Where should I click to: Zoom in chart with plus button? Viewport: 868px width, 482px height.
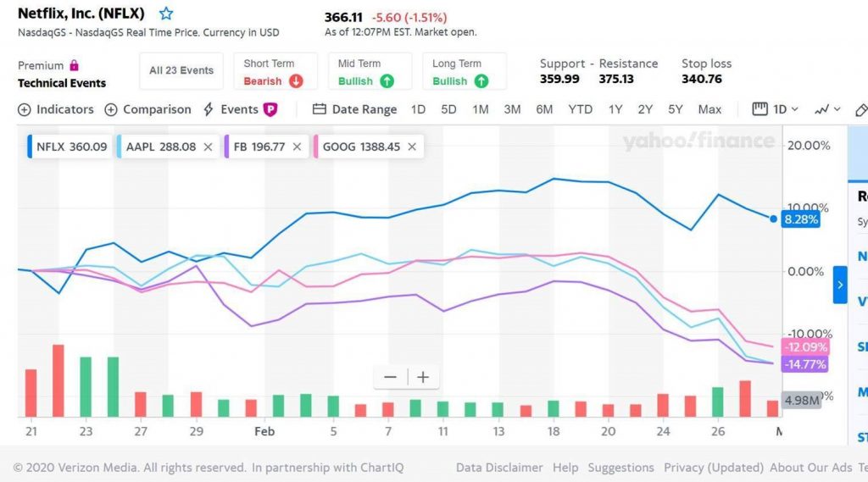point(424,378)
